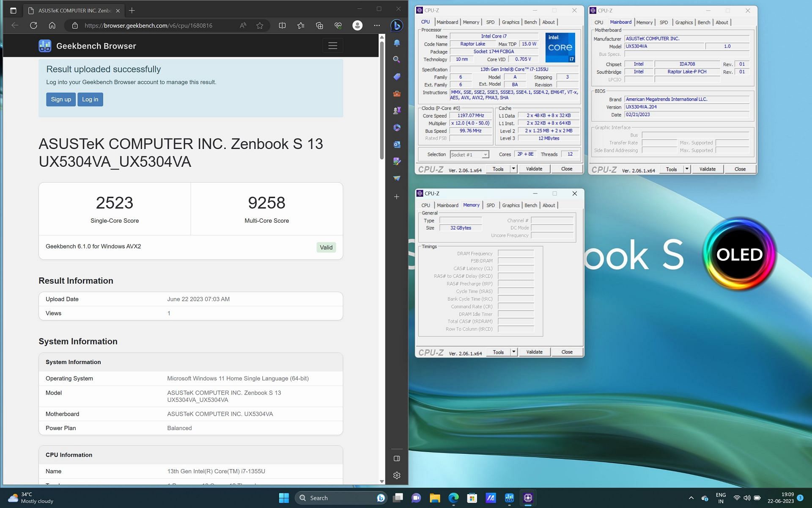Viewport: 812px width, 508px height.
Task: Click the plus icon to customize sidebar
Action: pos(397,197)
